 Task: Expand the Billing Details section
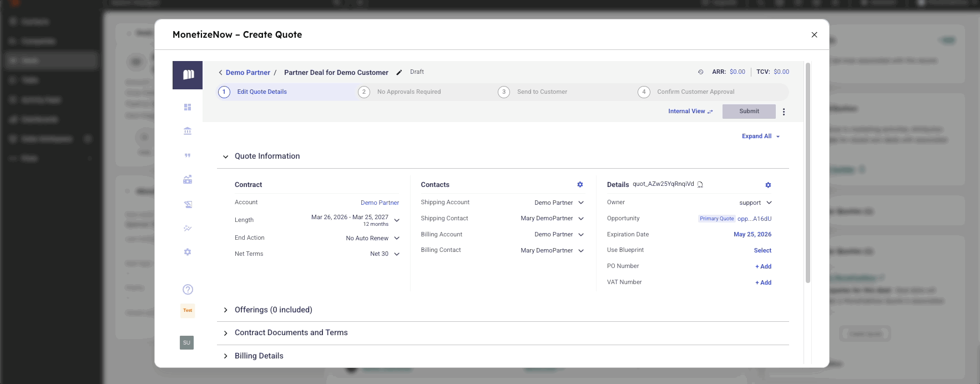[x=225, y=356]
